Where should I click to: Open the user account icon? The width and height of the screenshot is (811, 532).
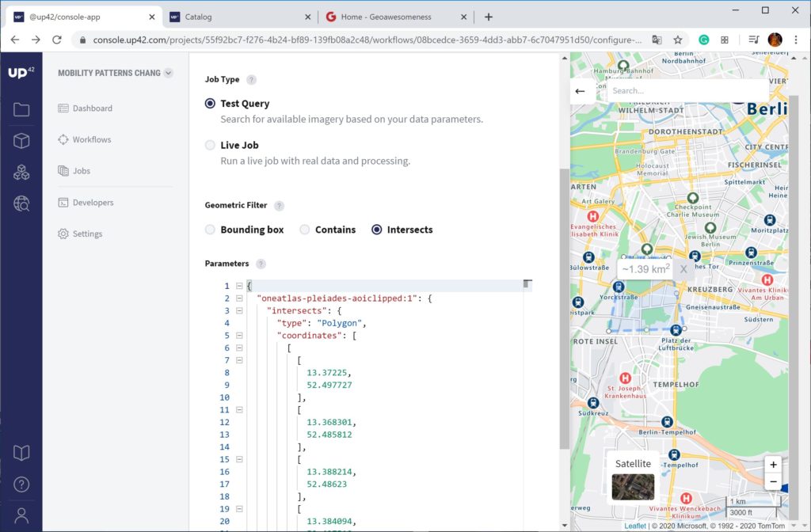[21, 515]
